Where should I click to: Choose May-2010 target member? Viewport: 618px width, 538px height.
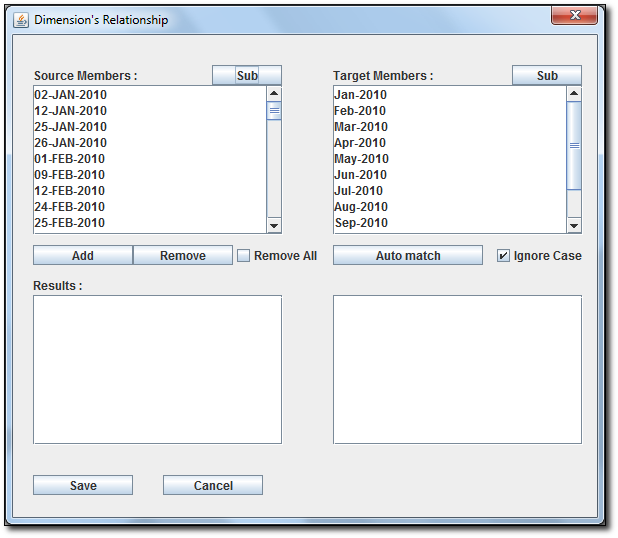click(x=361, y=159)
